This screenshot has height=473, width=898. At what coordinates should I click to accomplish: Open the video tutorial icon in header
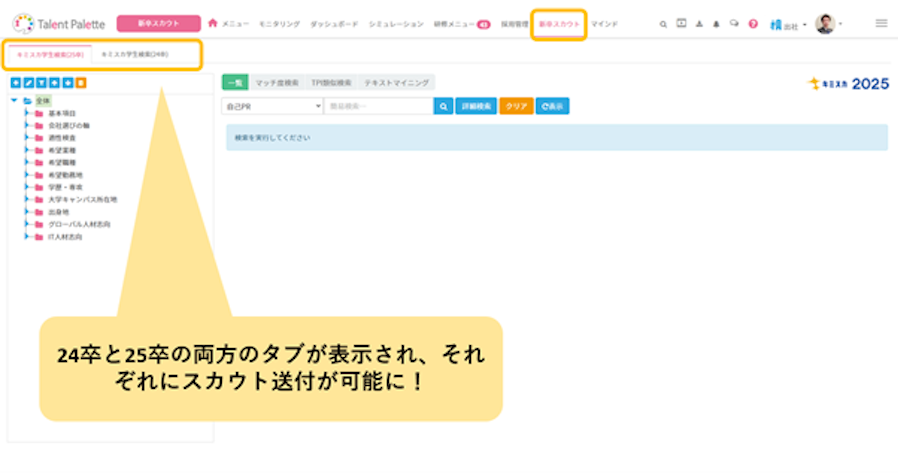click(x=681, y=23)
